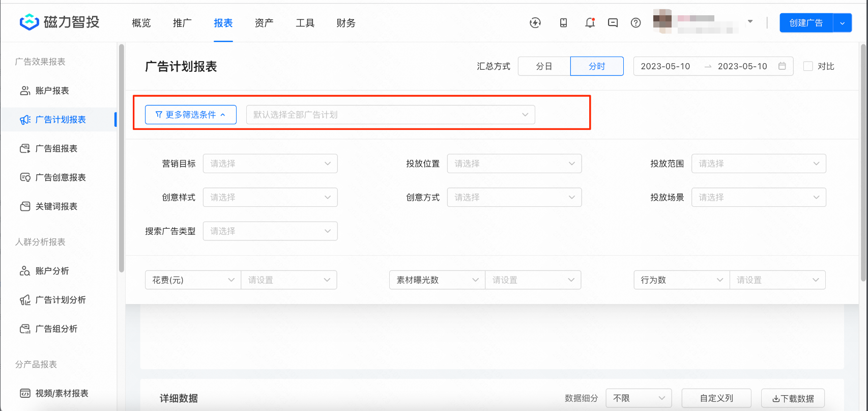The height and width of the screenshot is (411, 868).
Task: Click the 磁力智投 logo icon
Action: [x=29, y=22]
